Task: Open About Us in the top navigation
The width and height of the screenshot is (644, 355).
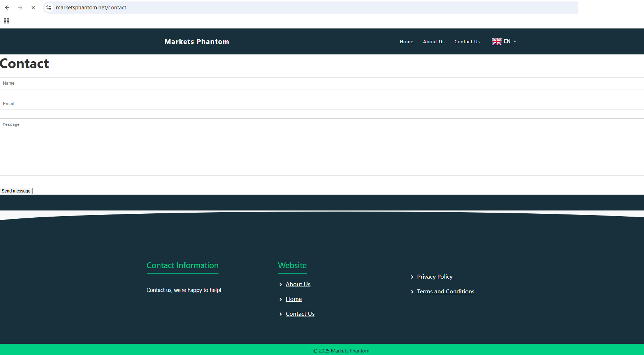Action: [x=433, y=42]
